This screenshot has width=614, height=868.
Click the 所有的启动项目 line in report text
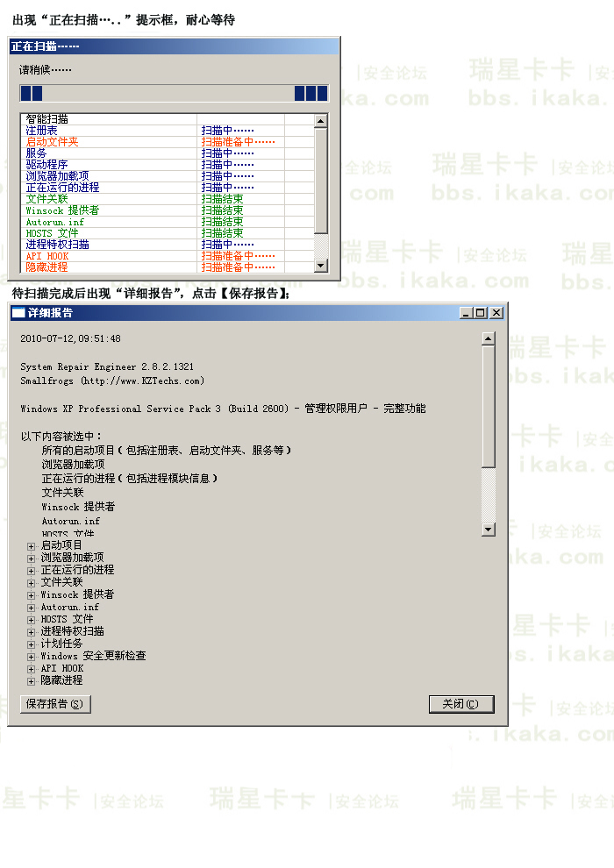click(167, 450)
